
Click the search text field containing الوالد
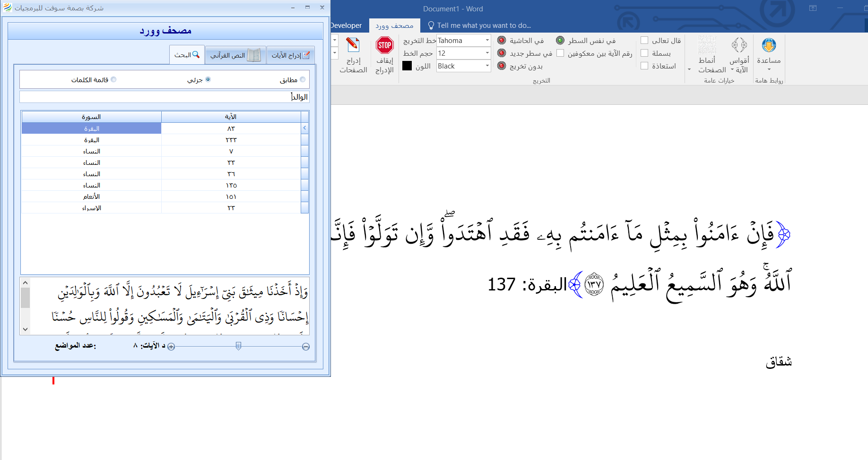point(165,97)
